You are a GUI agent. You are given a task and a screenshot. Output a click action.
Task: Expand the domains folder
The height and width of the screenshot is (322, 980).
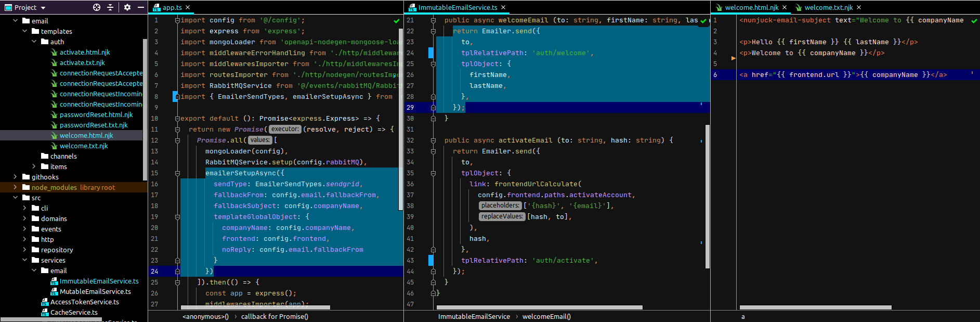pyautogui.click(x=24, y=218)
